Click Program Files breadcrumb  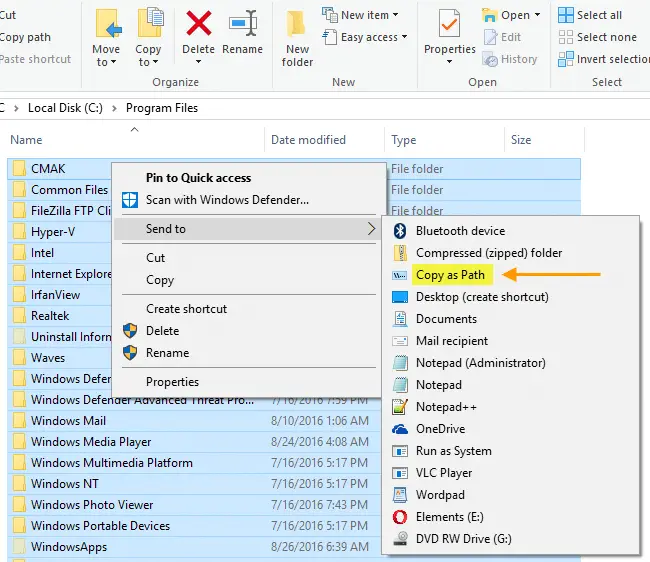162,108
